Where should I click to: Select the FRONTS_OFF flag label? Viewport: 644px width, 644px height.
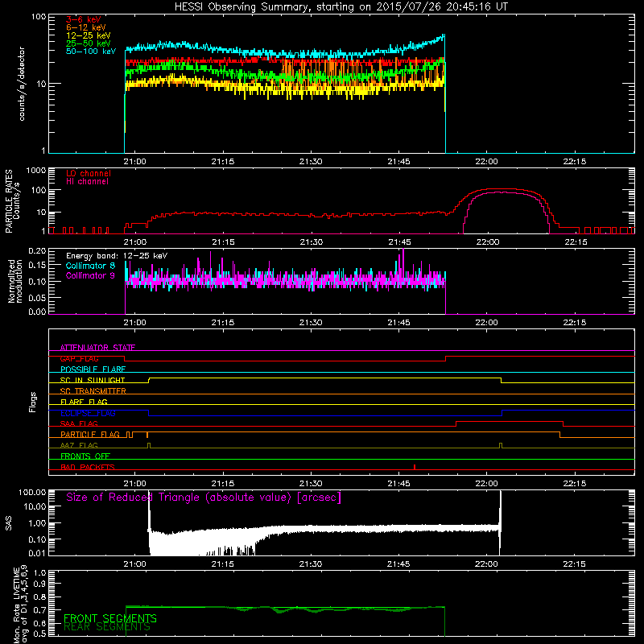click(x=85, y=456)
